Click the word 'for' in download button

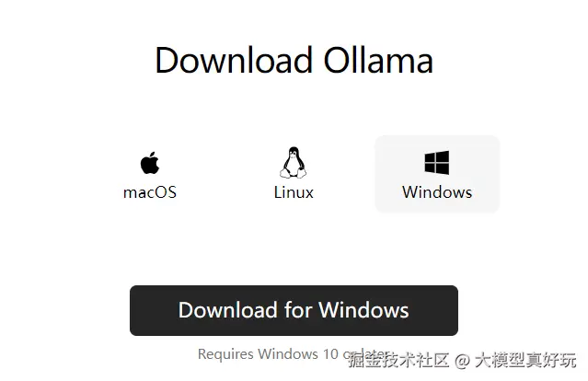pyautogui.click(x=298, y=310)
